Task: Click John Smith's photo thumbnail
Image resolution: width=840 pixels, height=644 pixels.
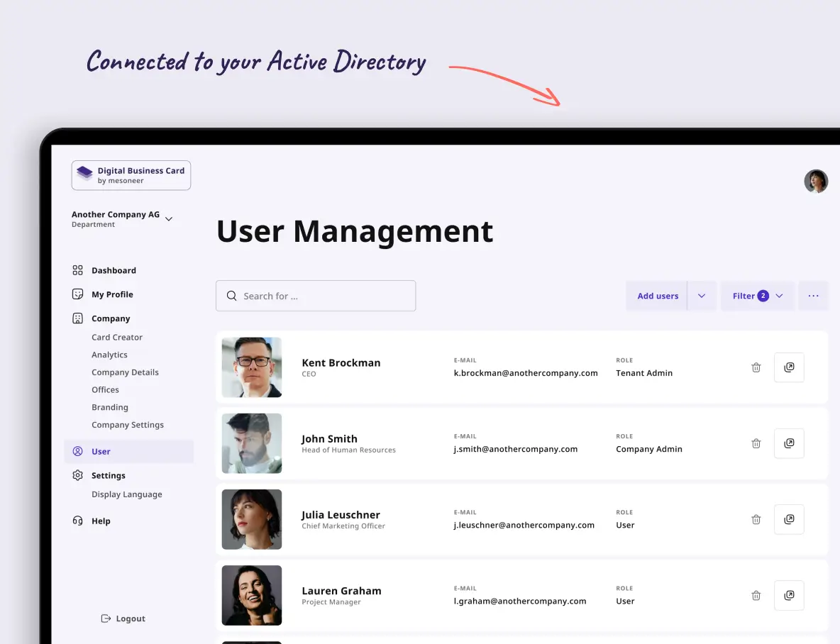Action: pos(252,443)
